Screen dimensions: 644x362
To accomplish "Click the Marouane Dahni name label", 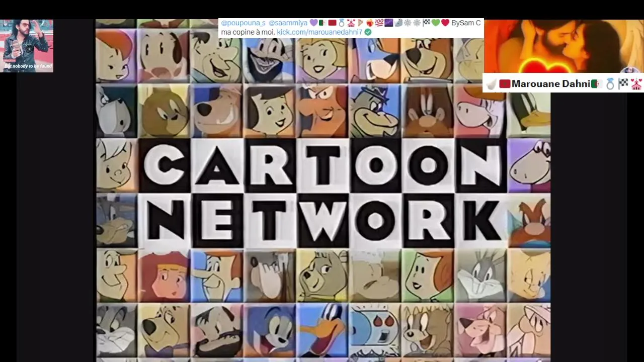I will click(550, 83).
